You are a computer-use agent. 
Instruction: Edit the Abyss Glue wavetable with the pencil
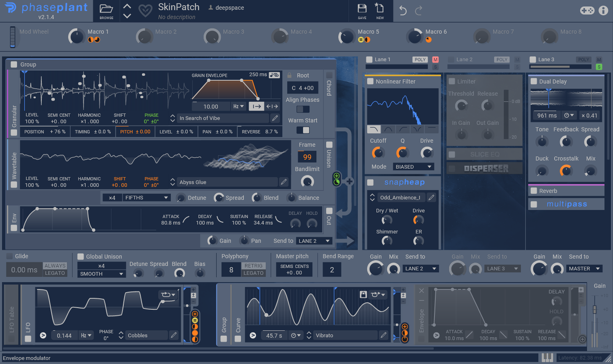(x=284, y=182)
